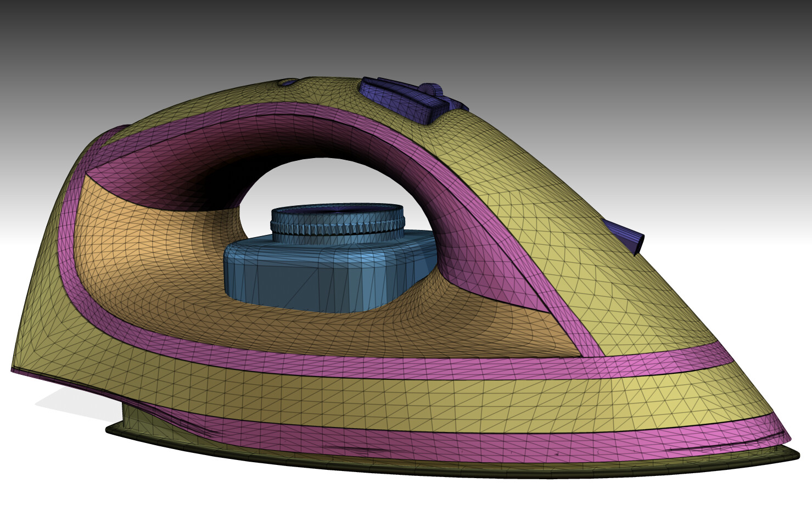This screenshot has height=505, width=812.
Task: Select the blue knurled temperature dial
Action: coord(338,225)
